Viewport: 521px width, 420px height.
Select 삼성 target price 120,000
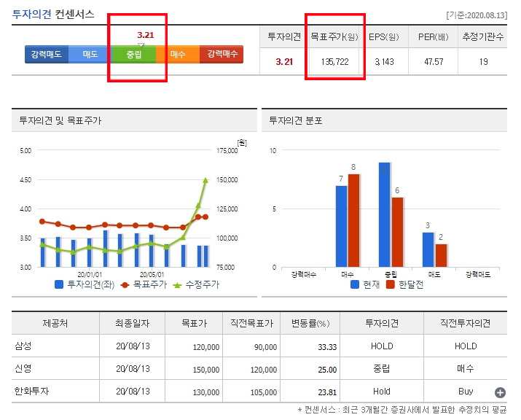click(x=206, y=347)
